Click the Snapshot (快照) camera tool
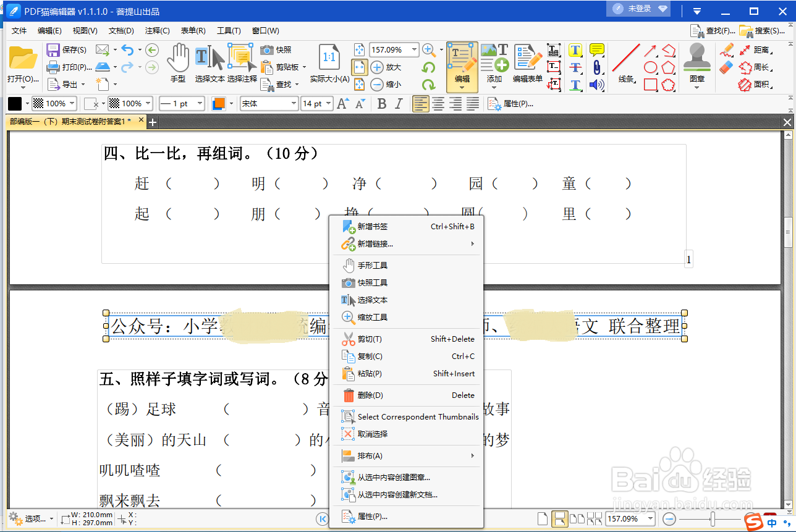The height and width of the screenshot is (532, 796). click(276, 50)
